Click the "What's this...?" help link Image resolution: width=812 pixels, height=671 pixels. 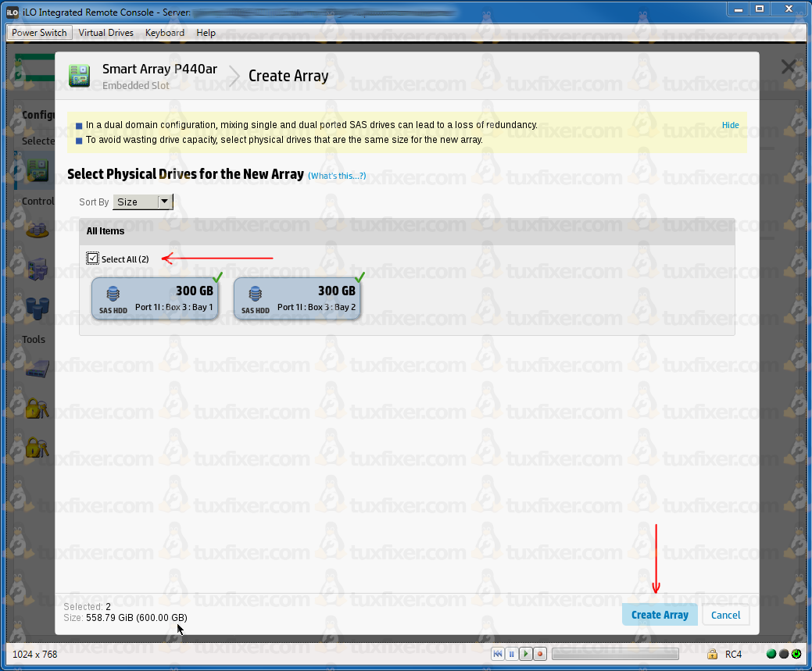337,176
